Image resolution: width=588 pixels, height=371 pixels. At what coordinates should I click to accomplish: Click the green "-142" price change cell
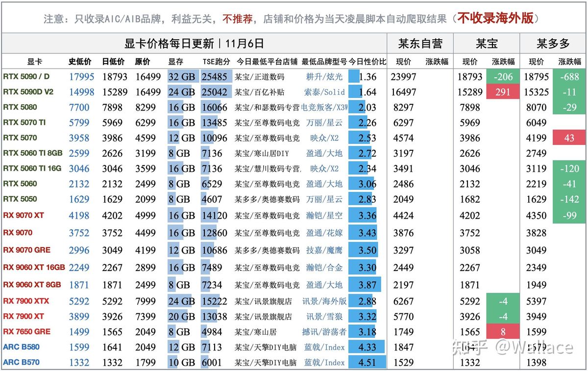(x=569, y=199)
